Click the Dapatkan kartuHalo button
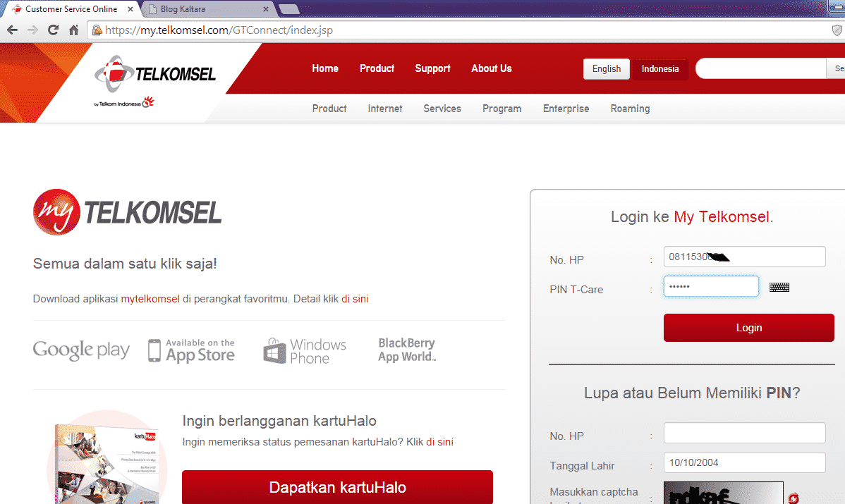The width and height of the screenshot is (845, 504). 337,487
